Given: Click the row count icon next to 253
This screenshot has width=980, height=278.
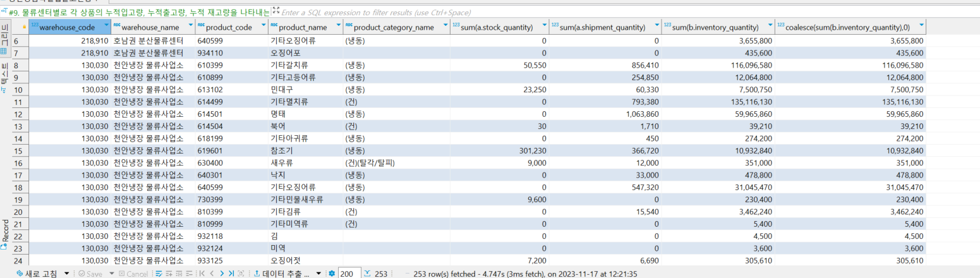Looking at the screenshot, I should tap(368, 273).
